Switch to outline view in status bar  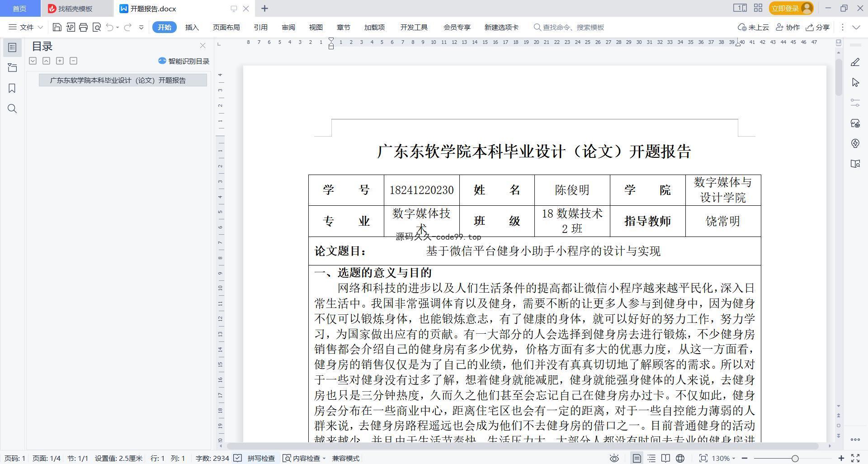(651, 458)
